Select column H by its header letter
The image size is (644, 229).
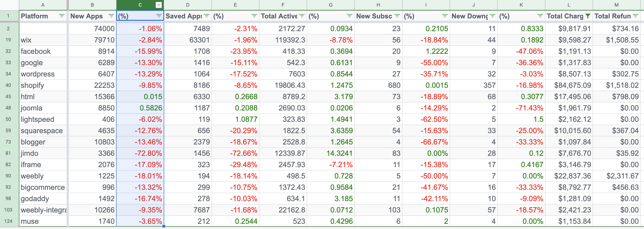tap(378, 4)
